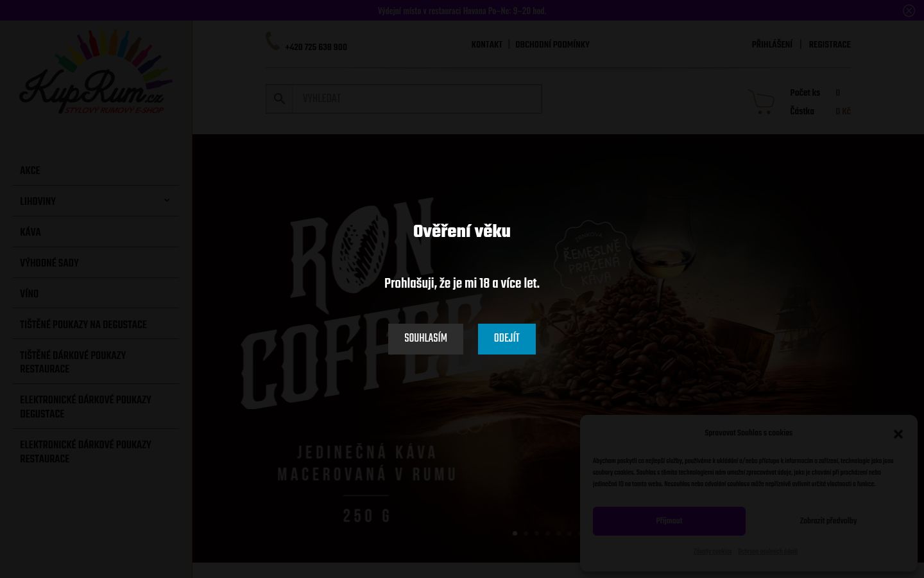Click the phone icon beside the number

pos(272,41)
